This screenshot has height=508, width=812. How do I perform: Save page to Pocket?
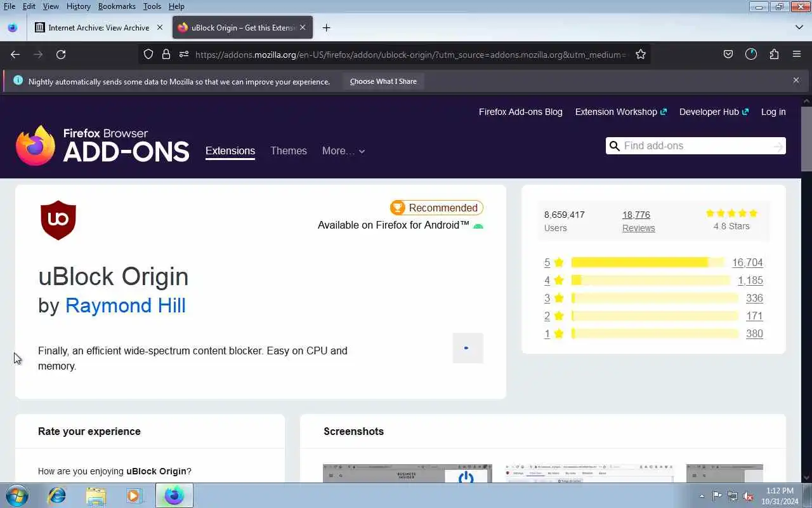pyautogui.click(x=728, y=55)
